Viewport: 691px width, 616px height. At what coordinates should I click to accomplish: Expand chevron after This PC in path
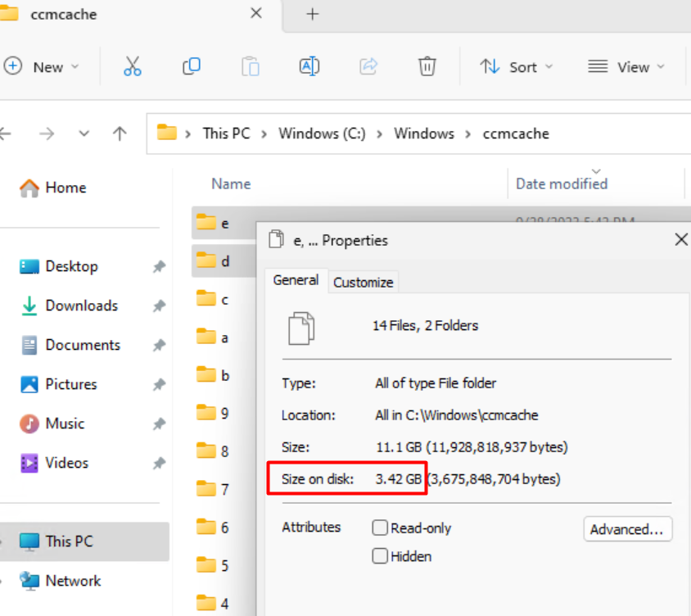point(264,134)
